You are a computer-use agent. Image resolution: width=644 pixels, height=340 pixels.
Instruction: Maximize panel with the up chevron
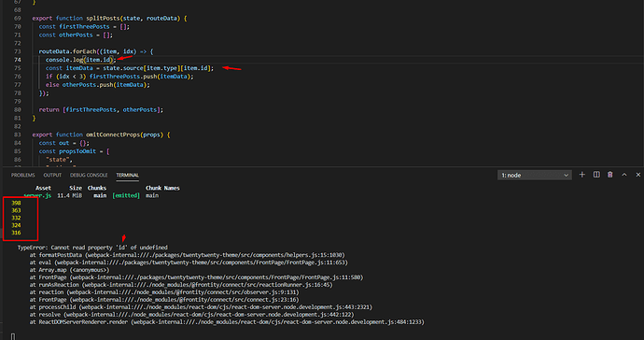624,175
